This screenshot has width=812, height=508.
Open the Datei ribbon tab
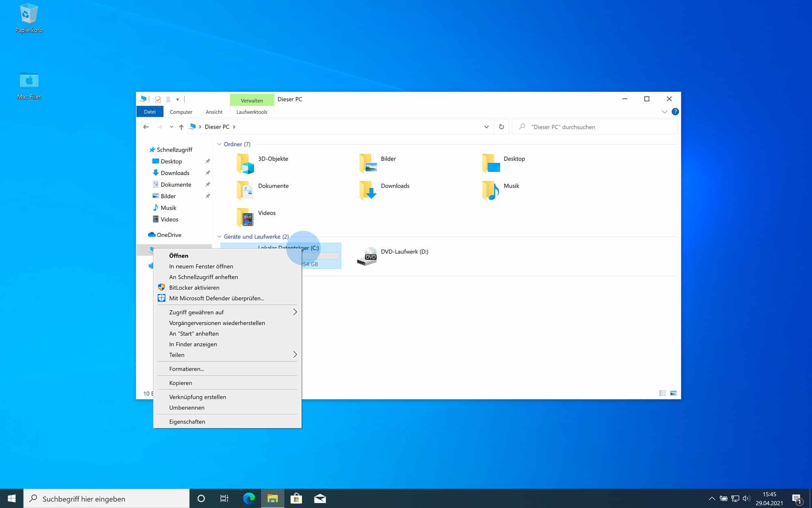click(150, 112)
